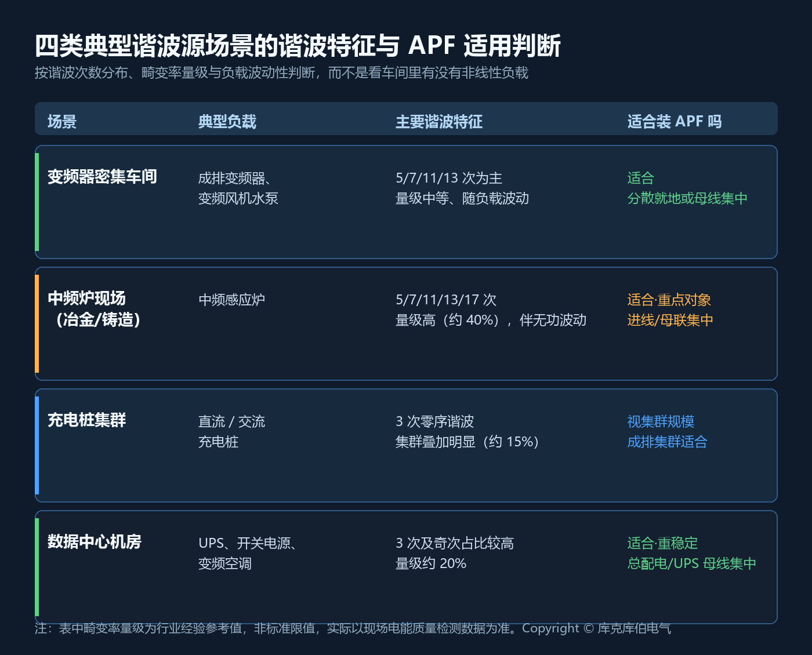812x655 pixels.
Task: Click the text 'UPS、开关电源、'
Action: [x=248, y=543]
